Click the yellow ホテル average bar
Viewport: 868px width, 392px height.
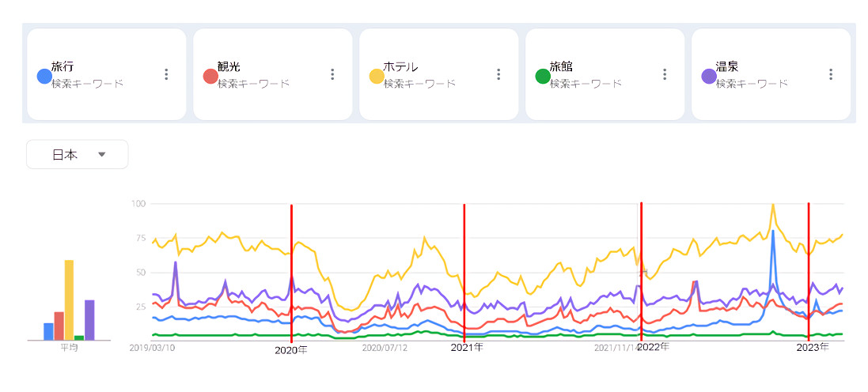pyautogui.click(x=69, y=300)
